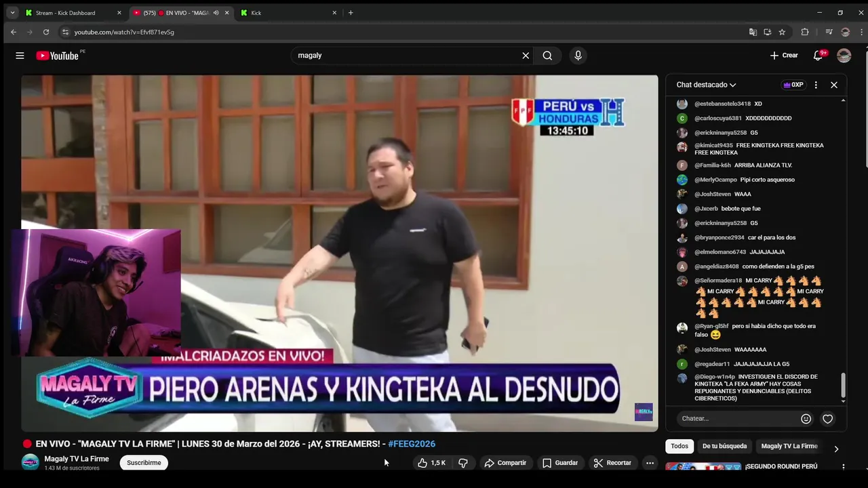Focus the 'Chatear...' chat input

coord(738,419)
